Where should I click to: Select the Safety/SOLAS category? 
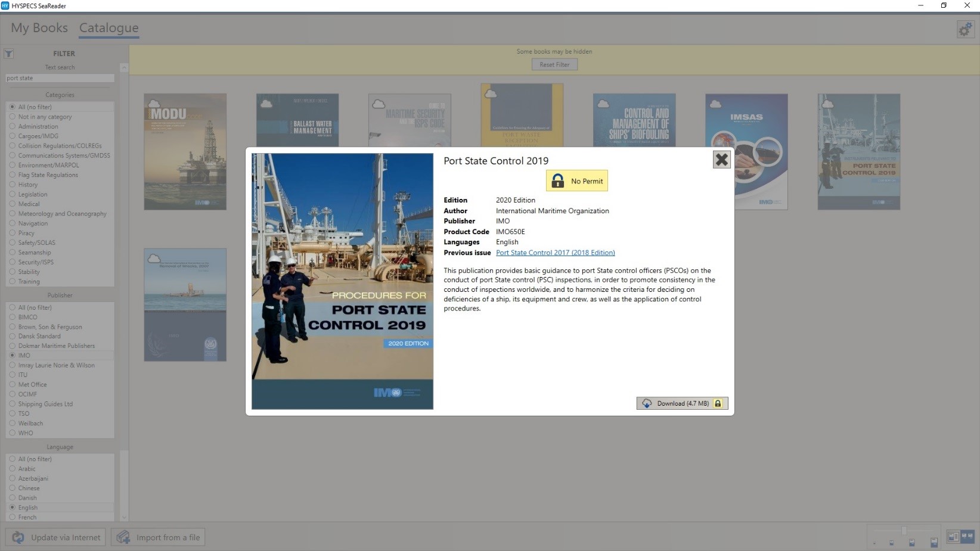pos(36,242)
